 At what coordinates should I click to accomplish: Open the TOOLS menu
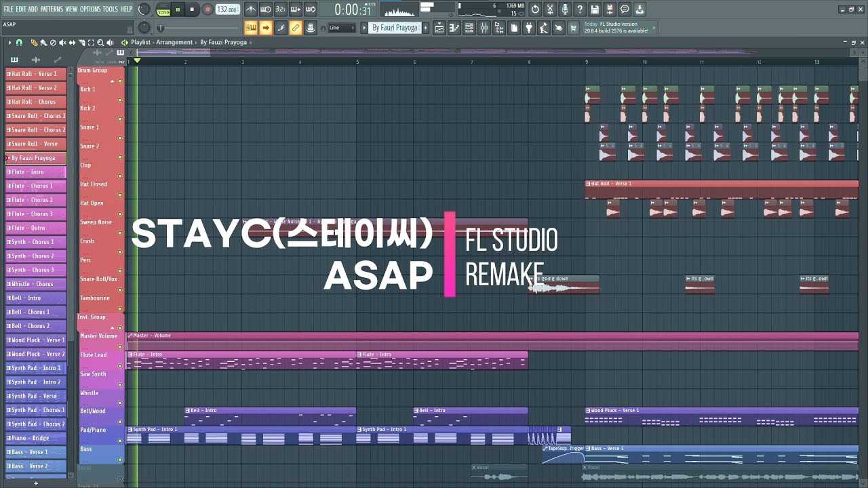(110, 9)
